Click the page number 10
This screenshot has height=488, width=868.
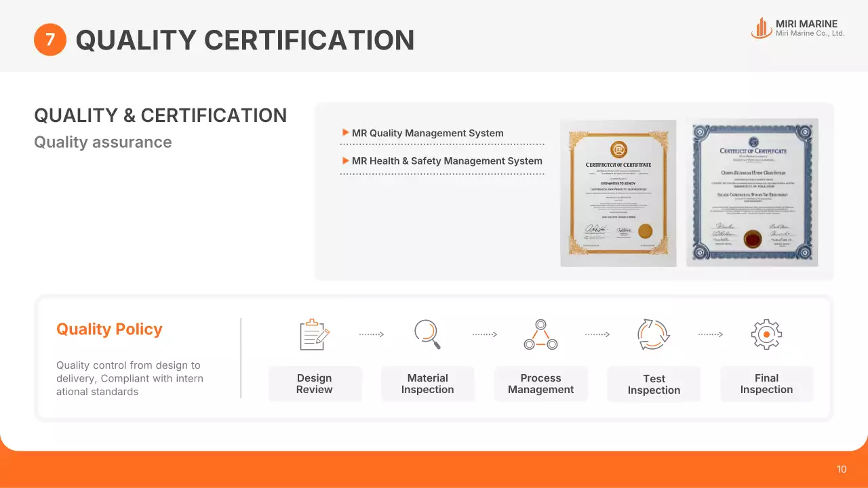click(x=842, y=470)
